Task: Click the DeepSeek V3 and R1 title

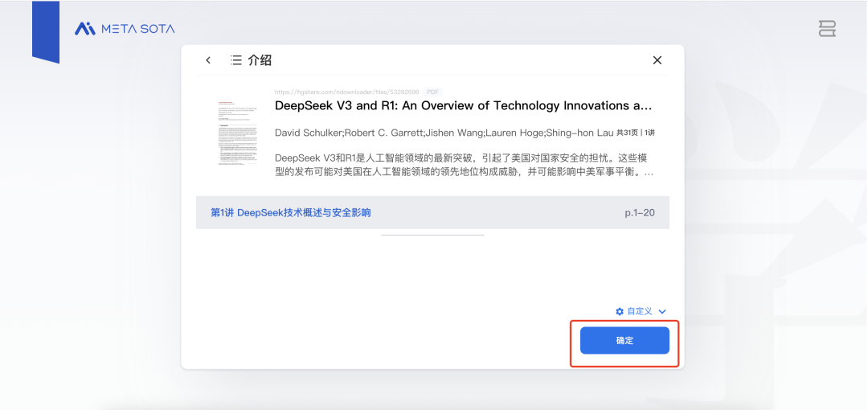Action: click(464, 105)
